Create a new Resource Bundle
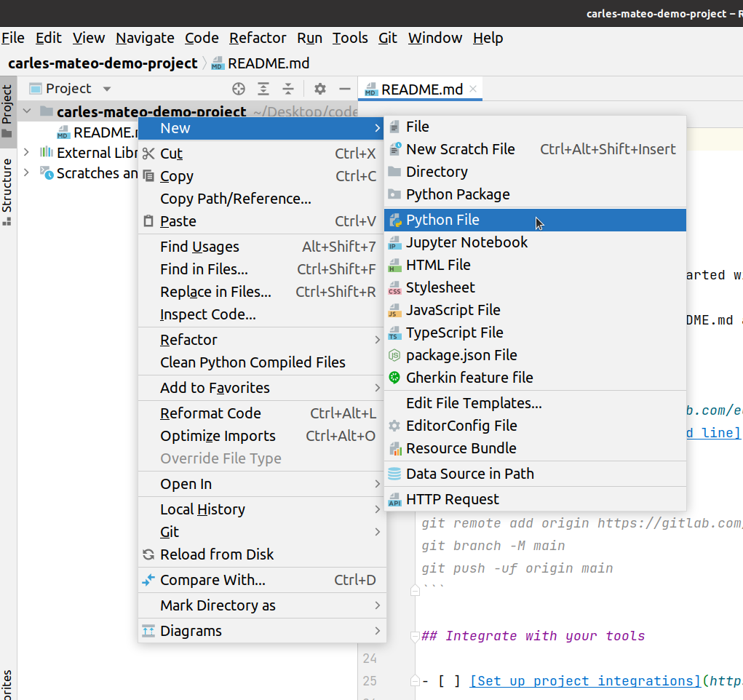Screen dimensions: 743x700 pos(535,448)
